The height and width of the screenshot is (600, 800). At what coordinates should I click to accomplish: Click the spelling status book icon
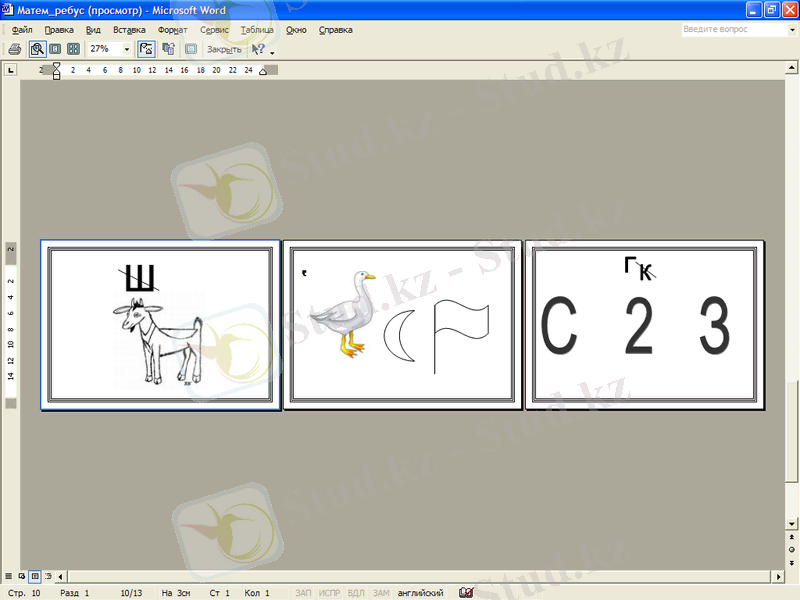pyautogui.click(x=465, y=593)
